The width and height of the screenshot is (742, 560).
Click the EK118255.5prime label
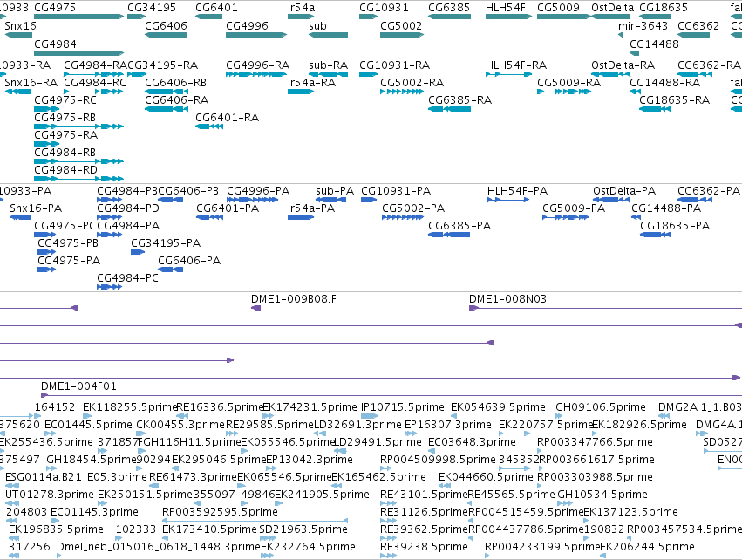click(x=130, y=407)
